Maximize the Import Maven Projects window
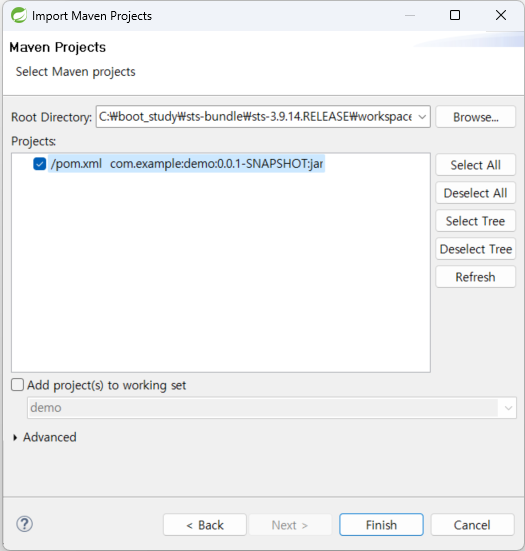Image resolution: width=525 pixels, height=551 pixels. (x=455, y=15)
